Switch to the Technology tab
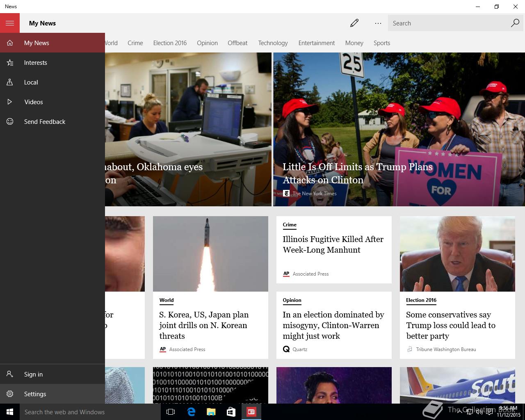Image resolution: width=525 pixels, height=420 pixels. tap(273, 43)
